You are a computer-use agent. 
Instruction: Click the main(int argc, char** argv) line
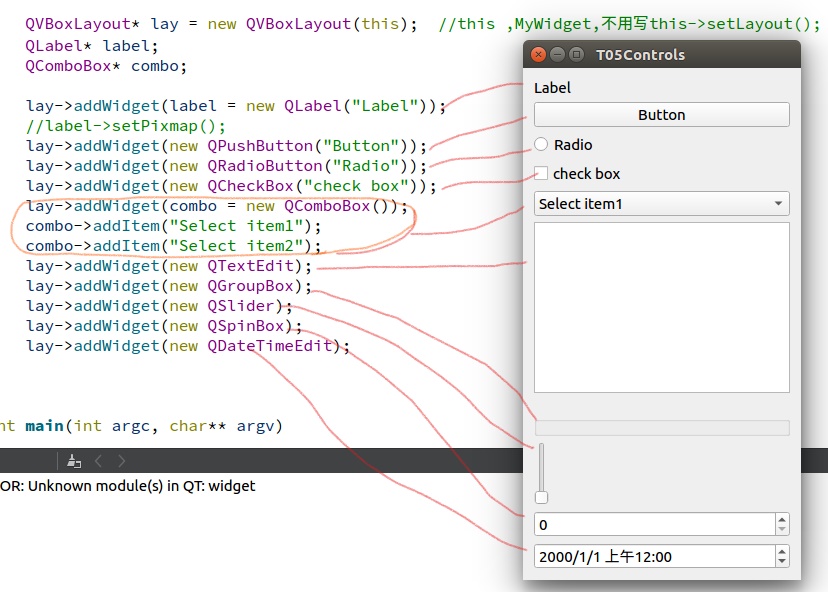[x=141, y=426]
